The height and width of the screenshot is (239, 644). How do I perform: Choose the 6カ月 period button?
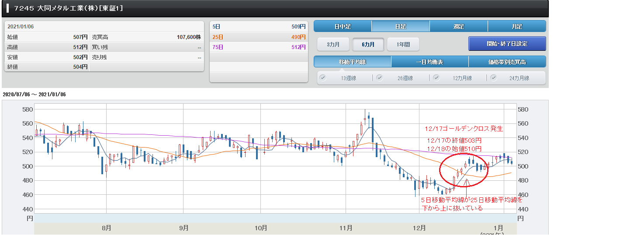tap(368, 44)
